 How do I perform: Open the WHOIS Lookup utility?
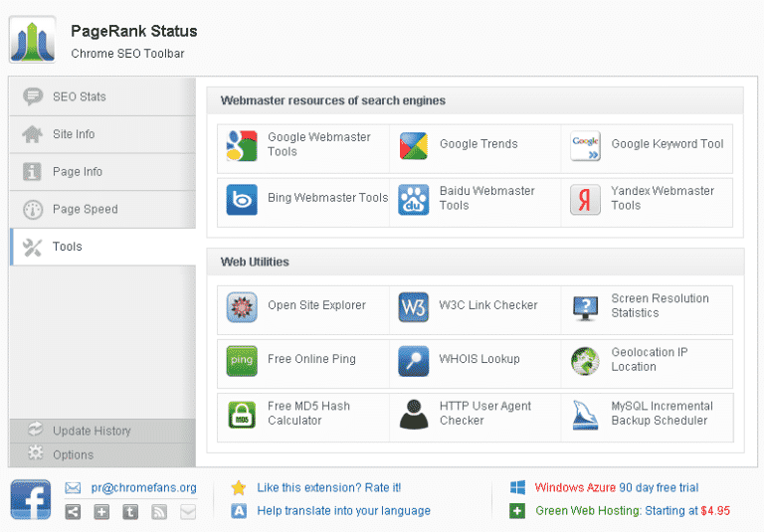click(478, 359)
